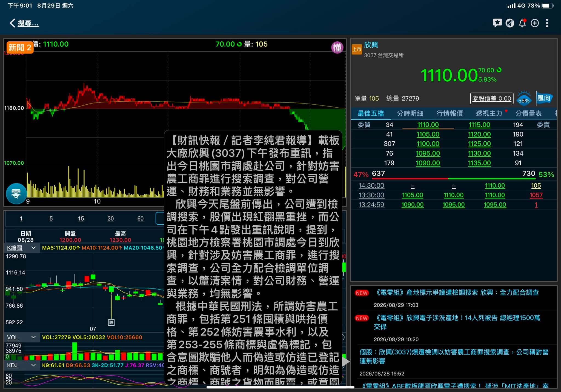Tap the 風向 indicator badge
Screen dimensions: 561x392
544,98
